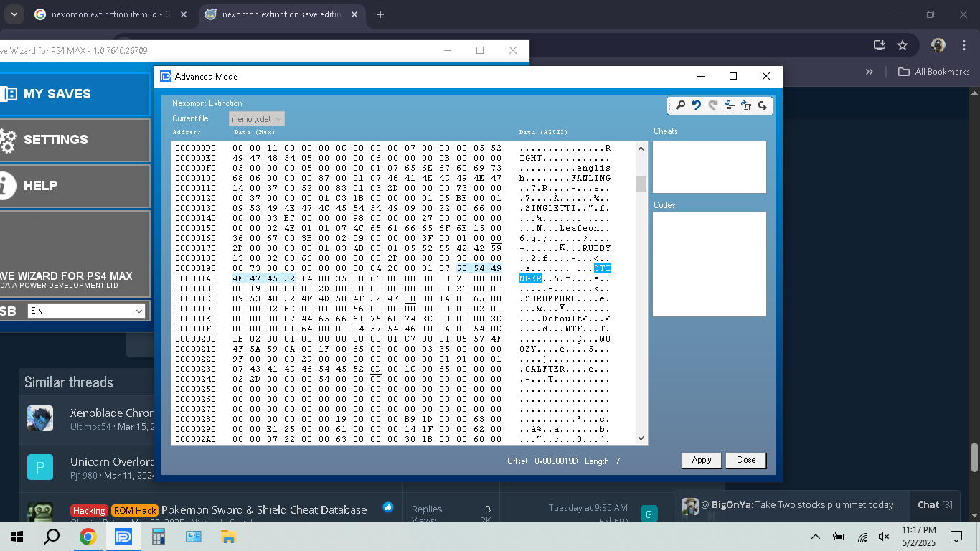Image resolution: width=980 pixels, height=551 pixels.
Task: Click the G user avatar in thread list
Action: [x=649, y=514]
